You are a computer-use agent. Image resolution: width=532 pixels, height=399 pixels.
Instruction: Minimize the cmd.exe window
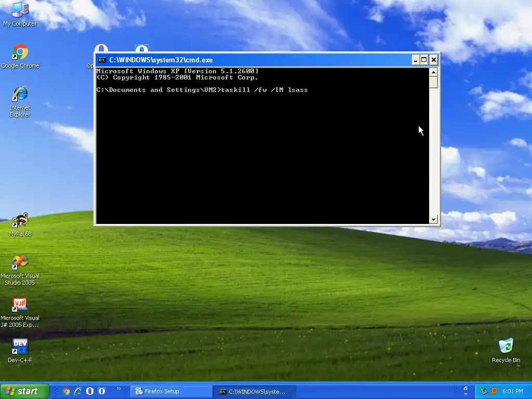[416, 60]
